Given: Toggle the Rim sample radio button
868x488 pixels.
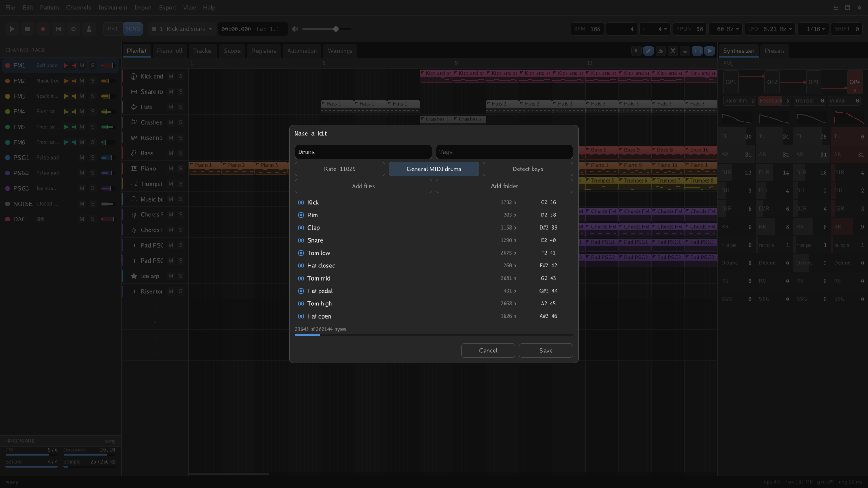Looking at the screenshot, I should [x=301, y=215].
